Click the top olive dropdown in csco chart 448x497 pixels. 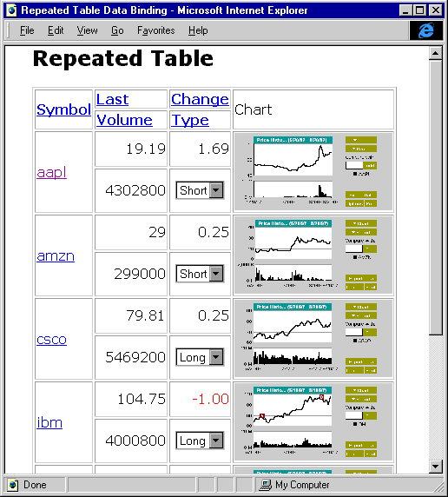tap(361, 307)
